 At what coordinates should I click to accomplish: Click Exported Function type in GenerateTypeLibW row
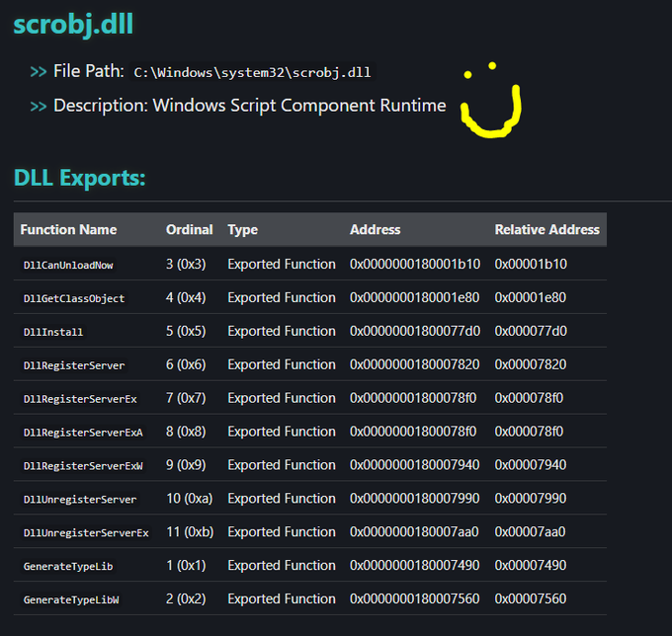282,597
